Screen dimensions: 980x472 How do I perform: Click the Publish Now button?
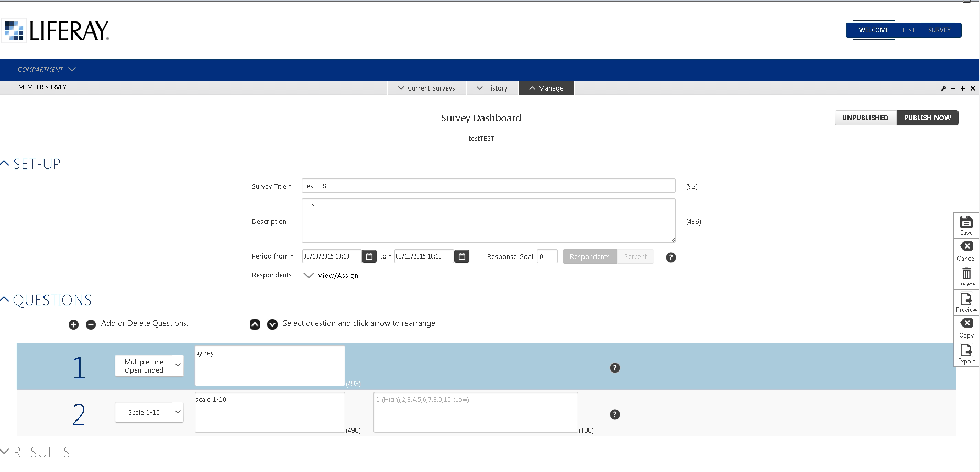tap(928, 118)
